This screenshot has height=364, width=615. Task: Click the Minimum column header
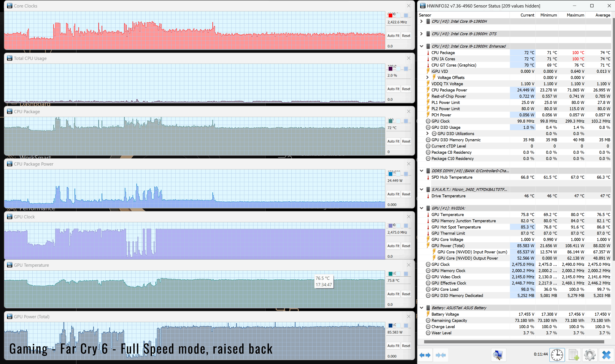[x=547, y=15]
